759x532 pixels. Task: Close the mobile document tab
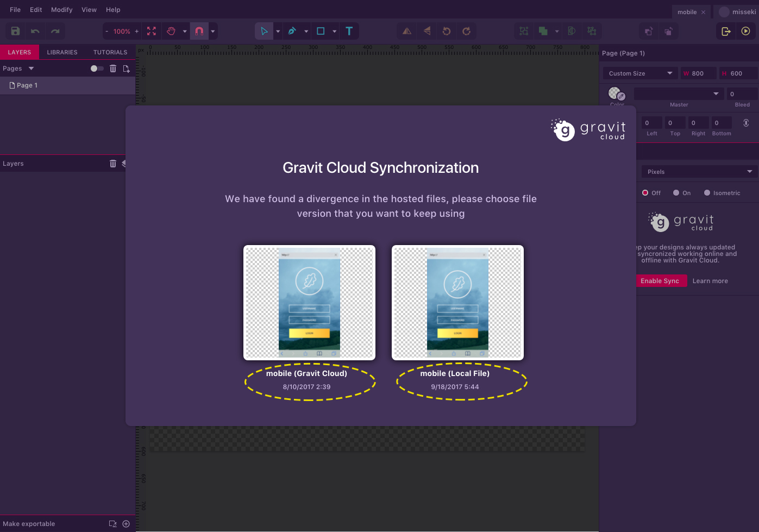[x=703, y=12]
